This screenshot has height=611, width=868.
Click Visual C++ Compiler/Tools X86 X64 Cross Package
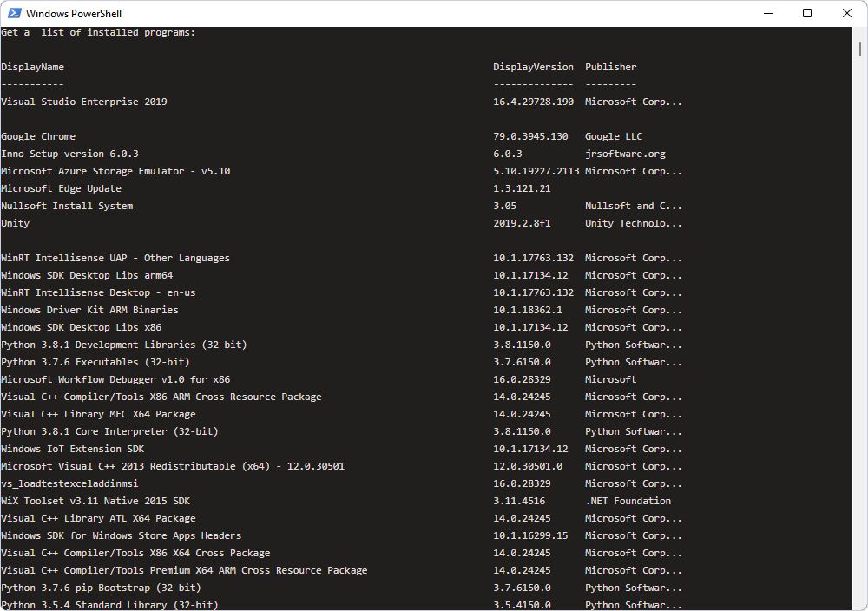pyautogui.click(x=135, y=553)
